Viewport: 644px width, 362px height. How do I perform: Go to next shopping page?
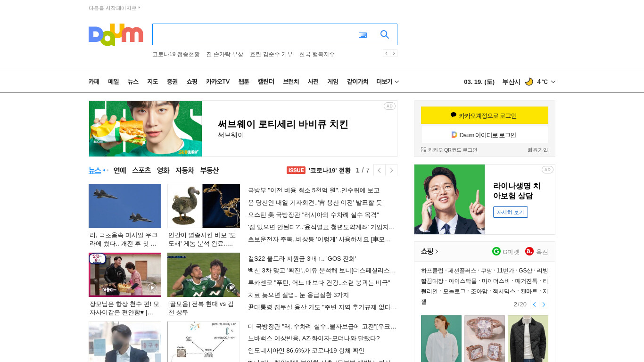[544, 304]
